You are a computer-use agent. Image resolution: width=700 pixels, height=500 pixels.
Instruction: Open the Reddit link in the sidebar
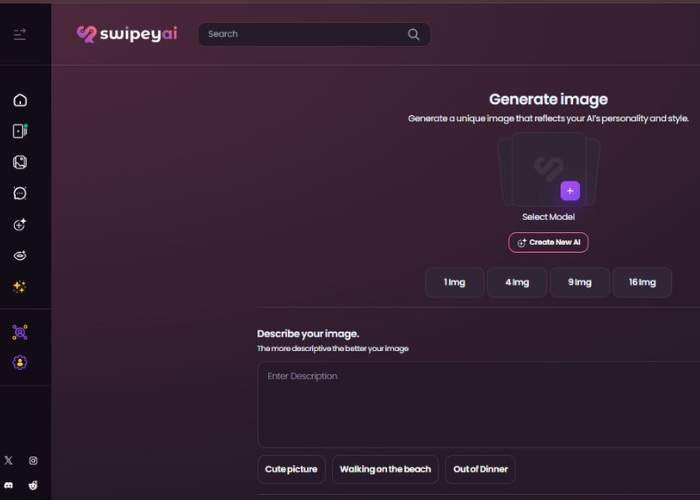33,484
